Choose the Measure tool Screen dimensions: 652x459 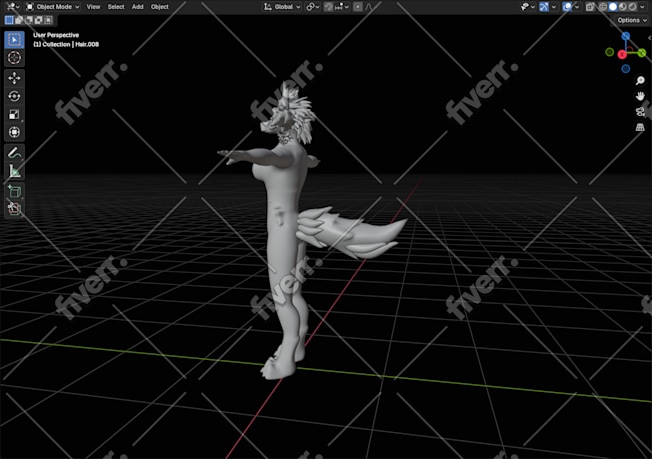tap(15, 171)
